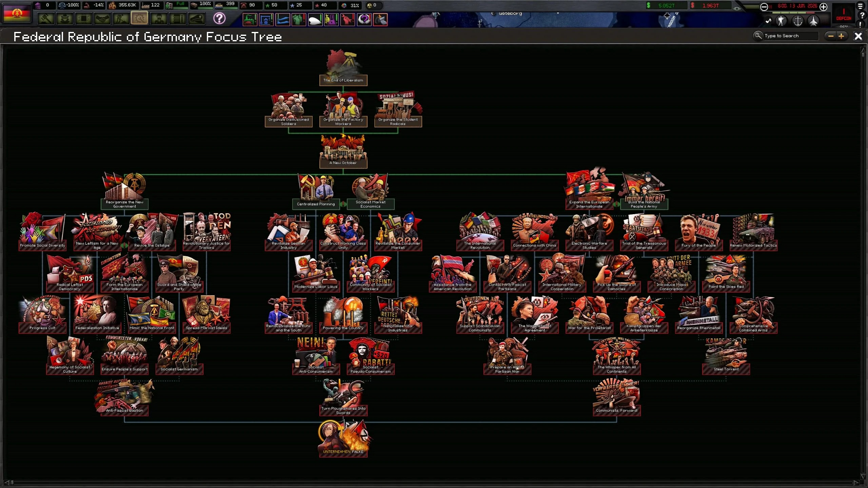868x488 pixels.
Task: Toggle the army soldier map filter
Action: [782, 21]
